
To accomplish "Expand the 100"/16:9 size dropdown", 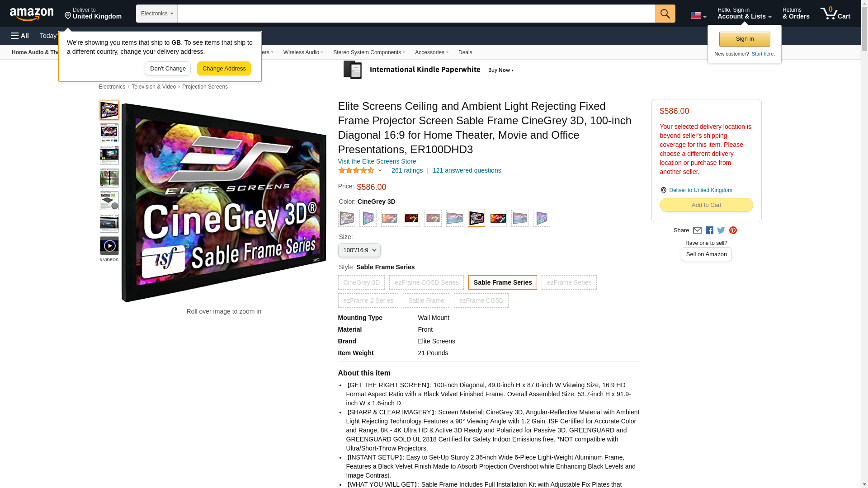I will tap(359, 250).
